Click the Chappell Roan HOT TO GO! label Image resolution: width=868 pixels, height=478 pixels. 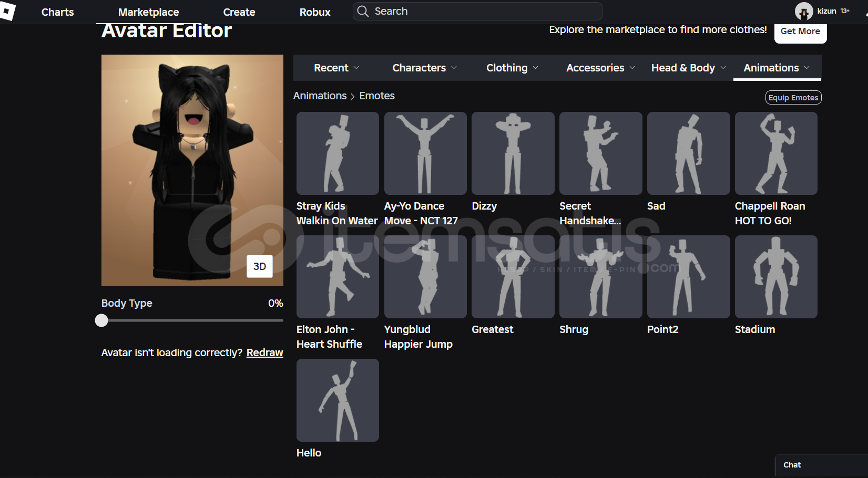point(770,213)
